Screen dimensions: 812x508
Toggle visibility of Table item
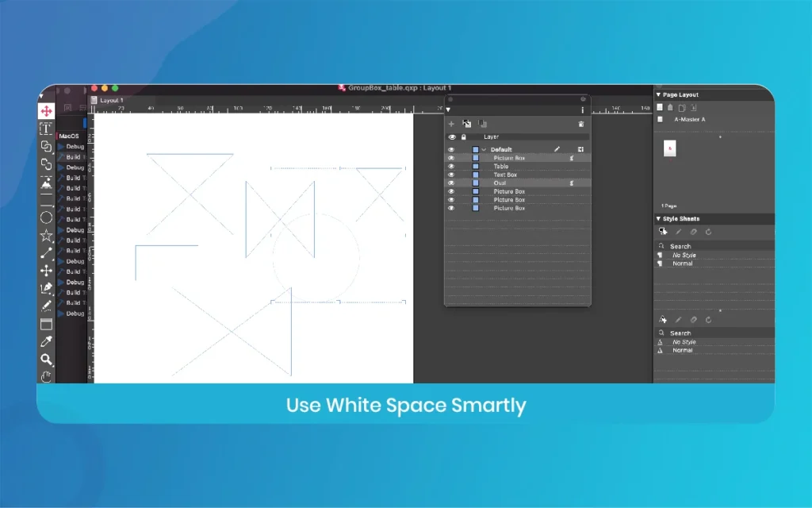click(451, 167)
